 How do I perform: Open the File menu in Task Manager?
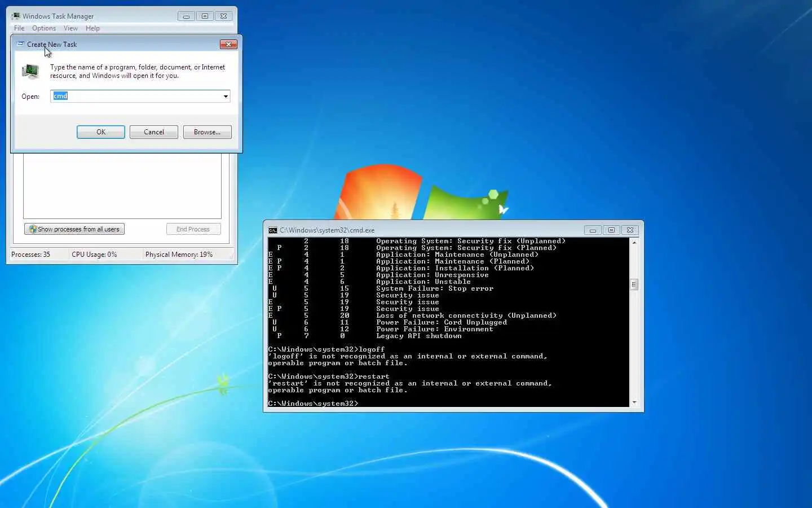tap(19, 28)
